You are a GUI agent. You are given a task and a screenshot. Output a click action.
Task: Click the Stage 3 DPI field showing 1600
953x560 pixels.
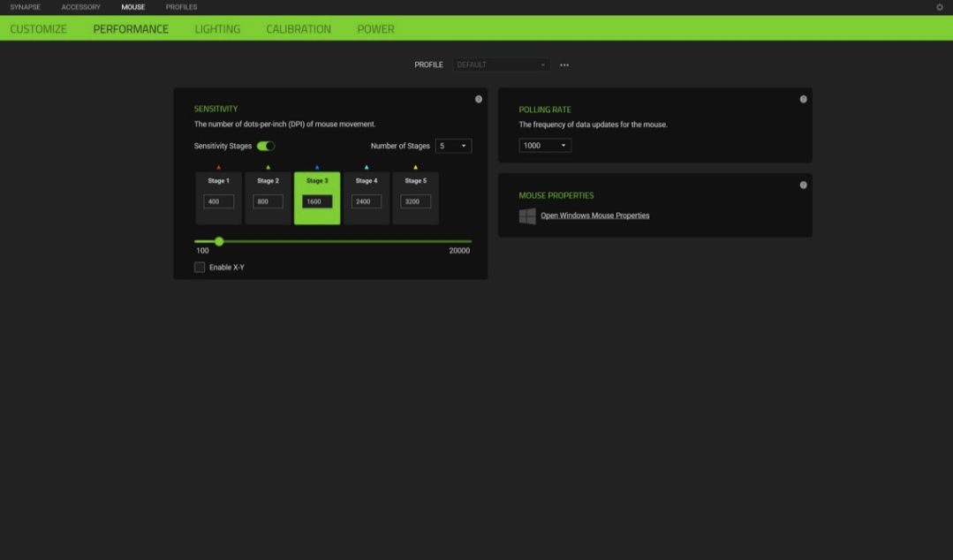(x=317, y=201)
